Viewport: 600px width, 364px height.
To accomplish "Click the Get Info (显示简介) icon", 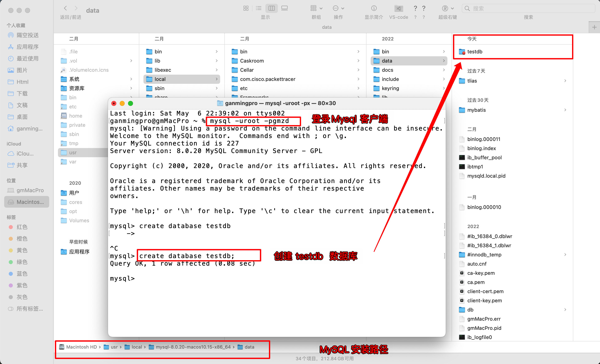I will [374, 8].
